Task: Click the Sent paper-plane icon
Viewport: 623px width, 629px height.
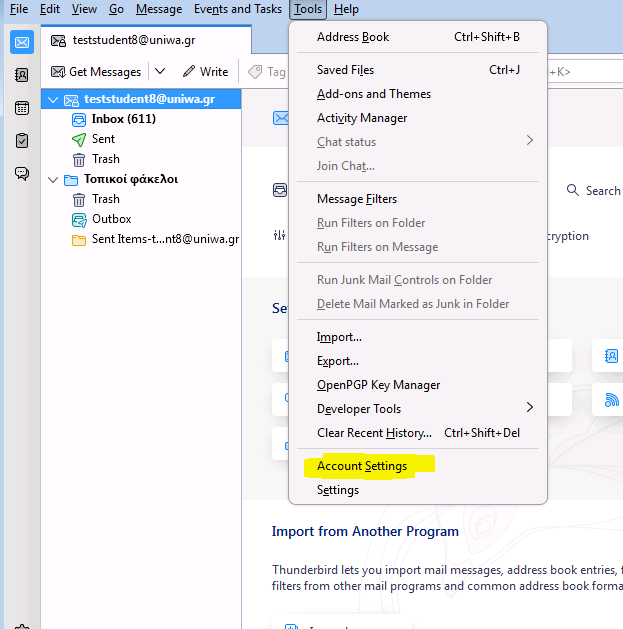Action: pos(79,140)
